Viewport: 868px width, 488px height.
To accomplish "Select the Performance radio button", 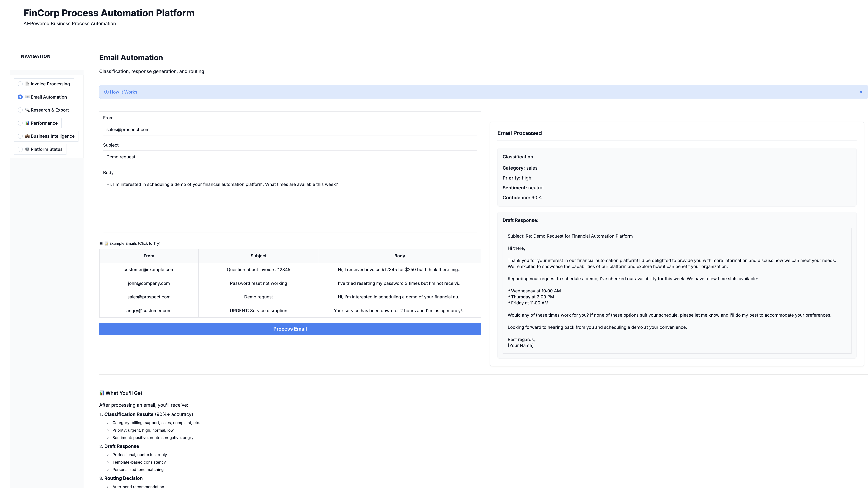I will click(20, 123).
